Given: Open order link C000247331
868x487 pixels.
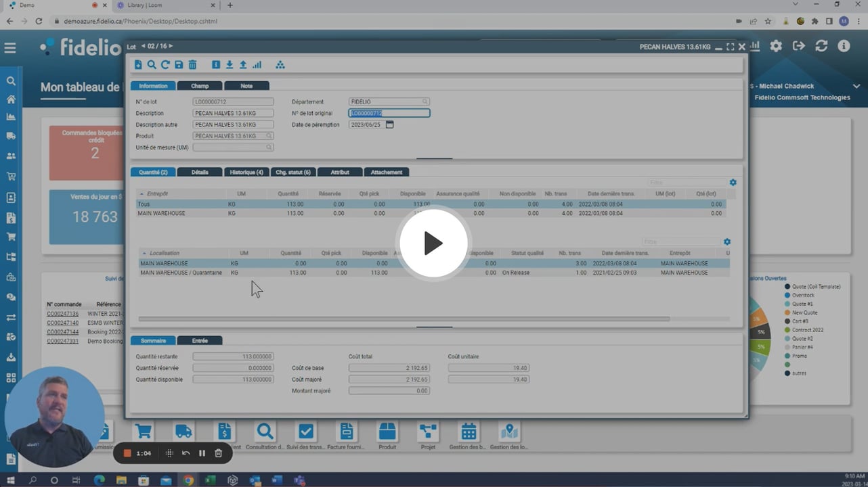Looking at the screenshot, I should coord(62,342).
